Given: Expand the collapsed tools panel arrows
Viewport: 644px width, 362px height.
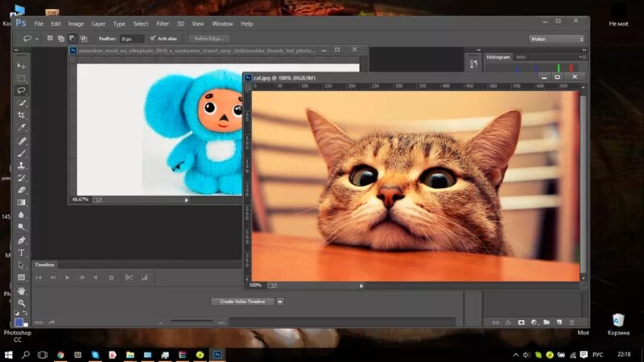Looking at the screenshot, I should pyautogui.click(x=16, y=50).
